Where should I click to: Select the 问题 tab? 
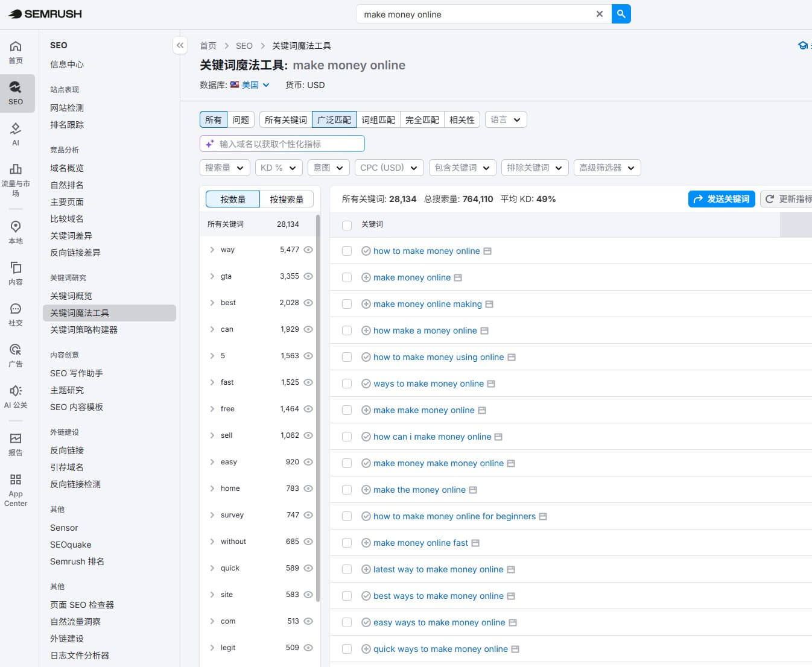241,119
